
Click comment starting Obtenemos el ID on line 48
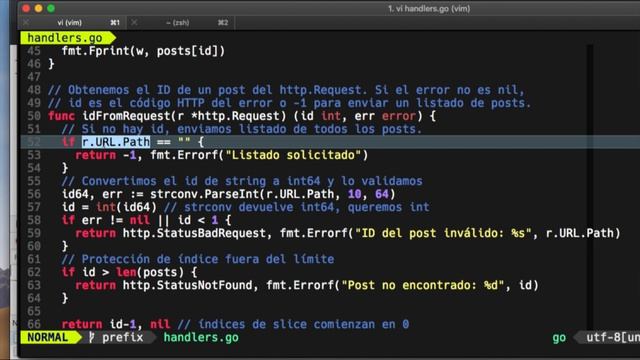[x=286, y=90]
